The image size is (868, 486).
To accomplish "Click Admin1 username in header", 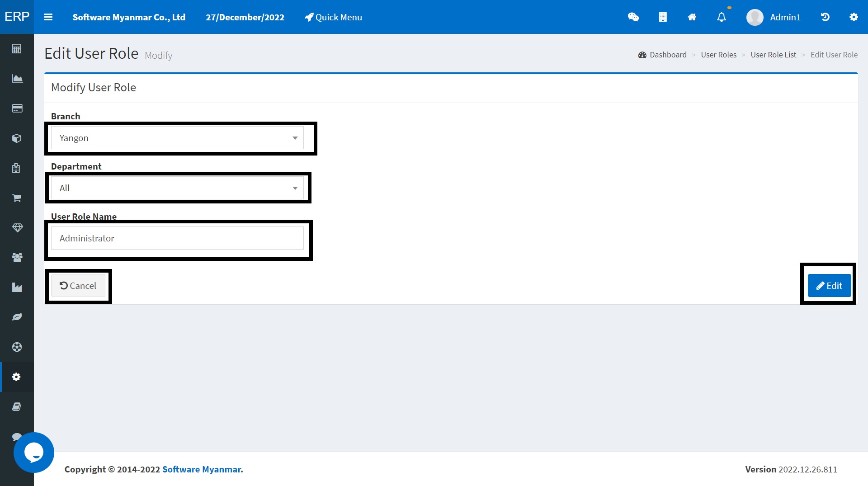I will pyautogui.click(x=785, y=17).
